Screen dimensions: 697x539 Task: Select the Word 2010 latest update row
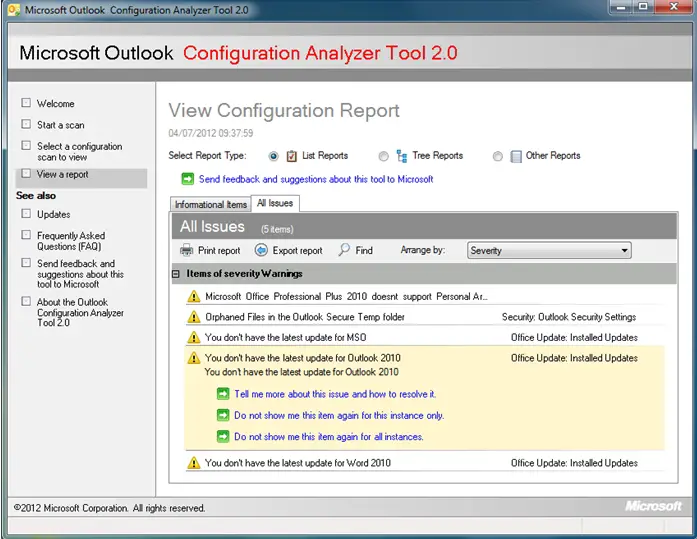(425, 463)
